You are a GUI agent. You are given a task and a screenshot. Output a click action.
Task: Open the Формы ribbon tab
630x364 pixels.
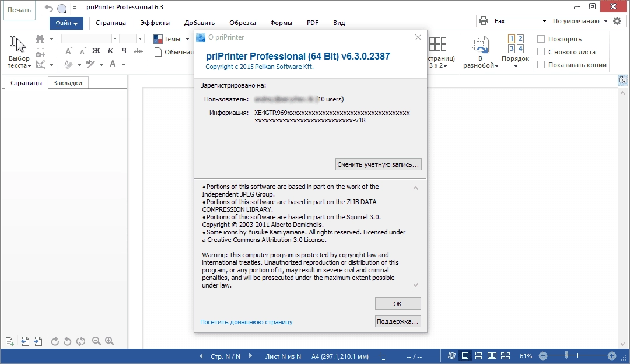[281, 23]
